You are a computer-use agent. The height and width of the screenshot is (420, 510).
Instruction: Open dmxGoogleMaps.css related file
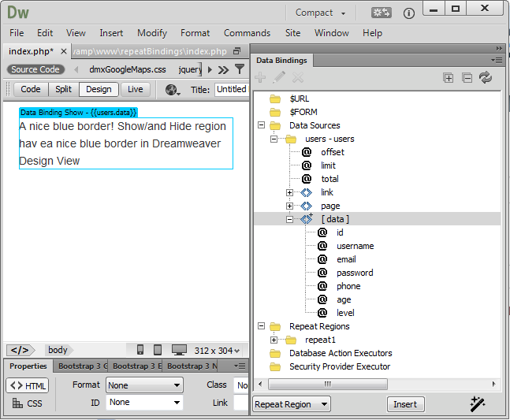coord(128,69)
